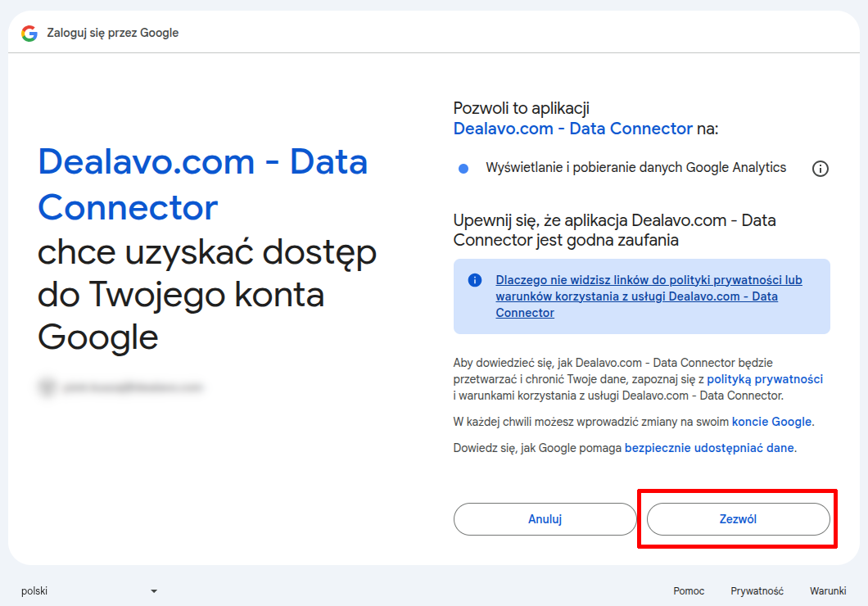
Task: Click the 'Upewnij się, że aplikacja' heading
Action: (614, 230)
